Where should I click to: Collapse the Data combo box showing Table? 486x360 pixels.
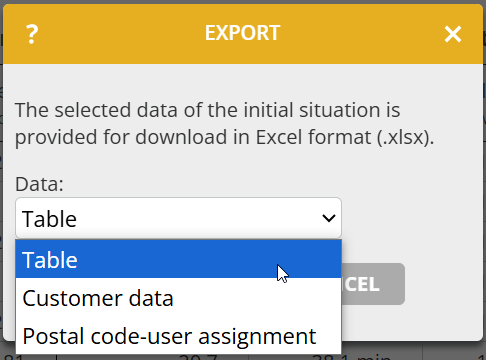click(178, 218)
